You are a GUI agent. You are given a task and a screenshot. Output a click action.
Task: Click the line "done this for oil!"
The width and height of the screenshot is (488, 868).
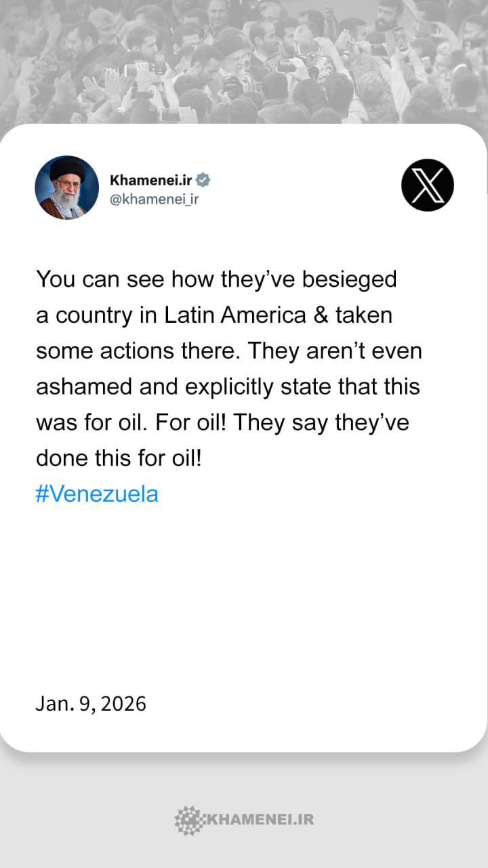pyautogui.click(x=119, y=458)
